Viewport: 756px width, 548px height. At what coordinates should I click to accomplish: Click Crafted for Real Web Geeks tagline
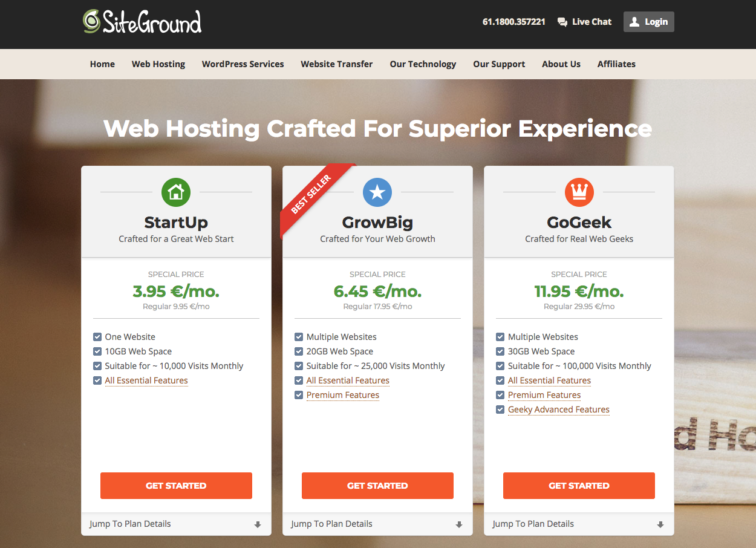579,239
